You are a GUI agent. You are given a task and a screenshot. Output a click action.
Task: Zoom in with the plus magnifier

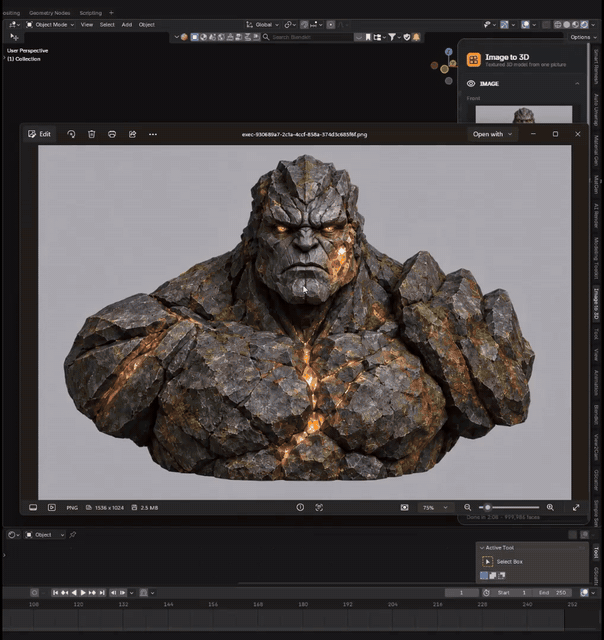[550, 507]
